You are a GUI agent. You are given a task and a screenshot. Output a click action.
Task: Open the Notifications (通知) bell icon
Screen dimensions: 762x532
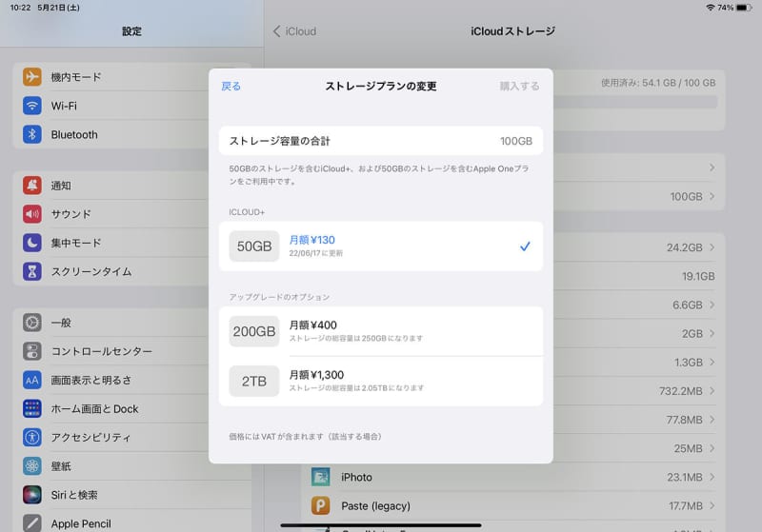(32, 185)
